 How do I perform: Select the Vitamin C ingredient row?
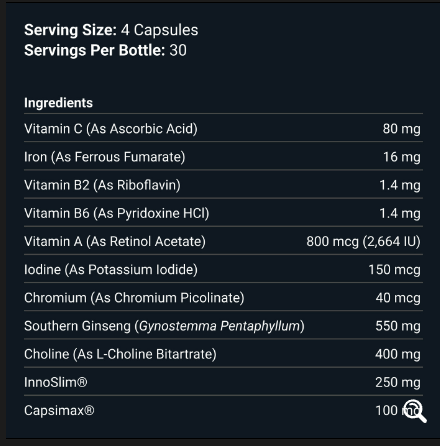click(223, 128)
